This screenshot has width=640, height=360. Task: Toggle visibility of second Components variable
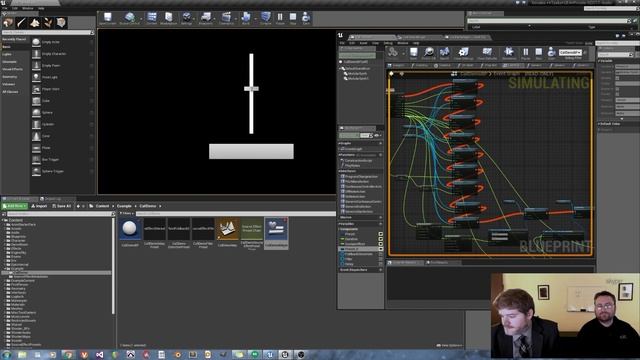tap(380, 239)
